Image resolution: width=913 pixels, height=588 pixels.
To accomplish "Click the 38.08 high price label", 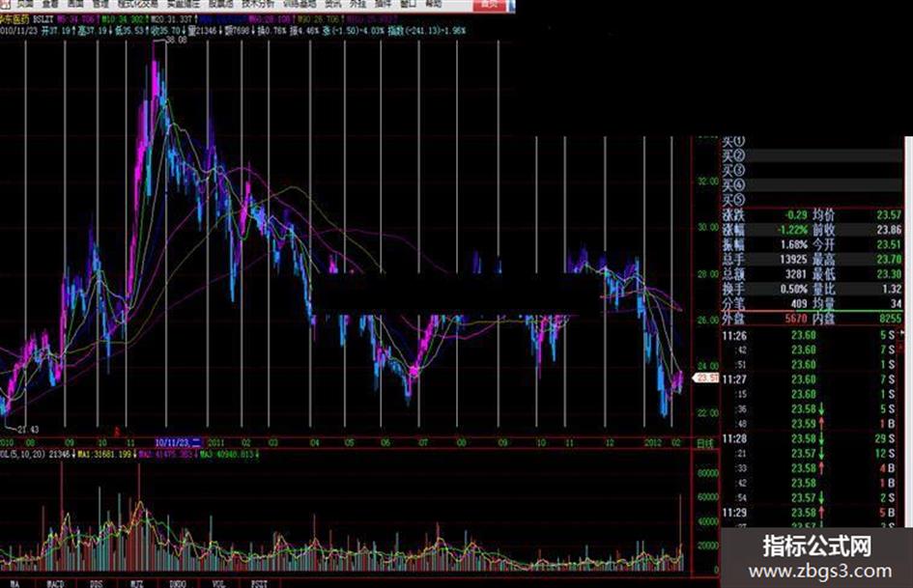I will (x=177, y=41).
